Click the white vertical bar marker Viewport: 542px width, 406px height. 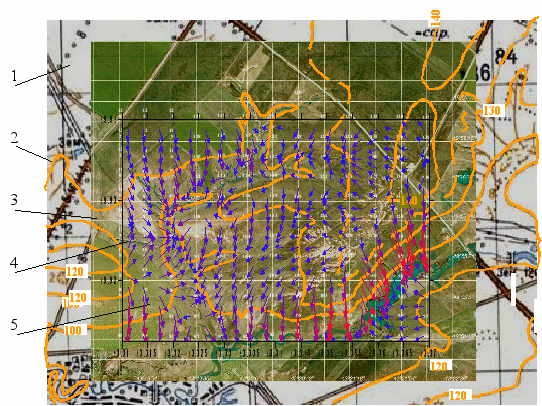514,289
